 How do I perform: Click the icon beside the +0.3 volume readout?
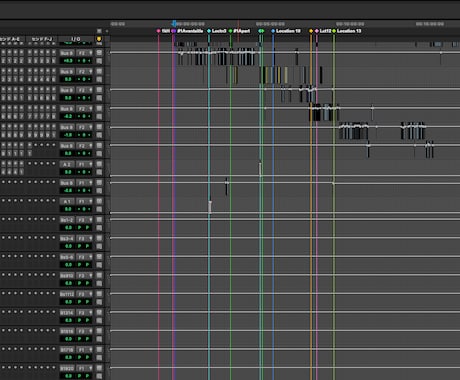pyautogui.click(x=99, y=61)
